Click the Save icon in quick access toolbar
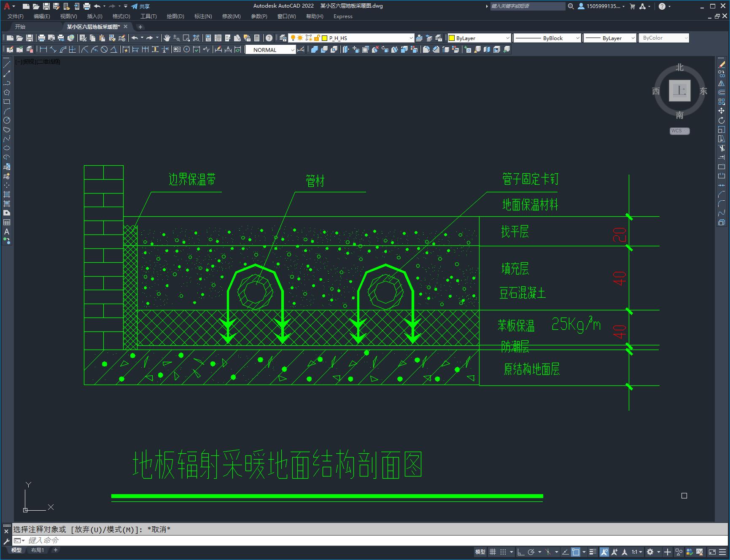 coord(46,6)
